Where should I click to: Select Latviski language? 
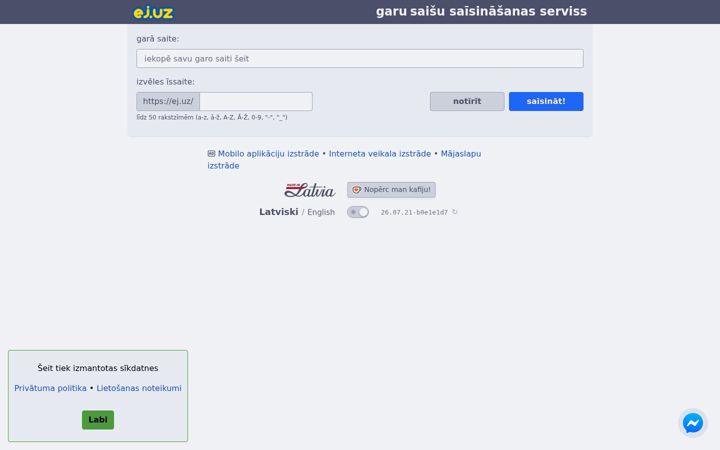click(x=278, y=212)
